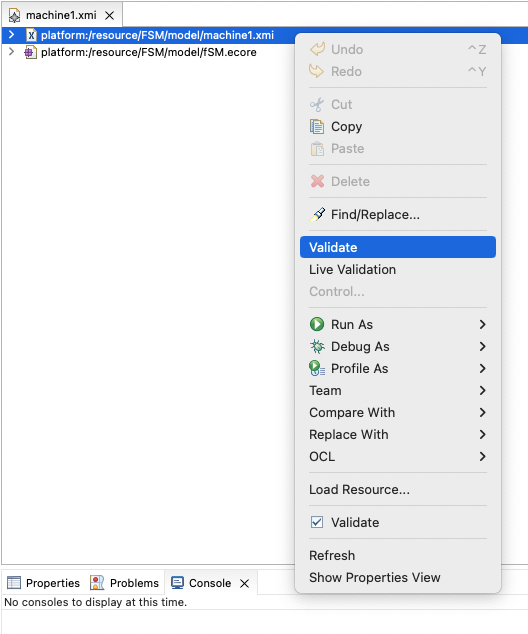Toggle the Validate checkbox near Refresh
The image size is (528, 634).
(x=317, y=522)
